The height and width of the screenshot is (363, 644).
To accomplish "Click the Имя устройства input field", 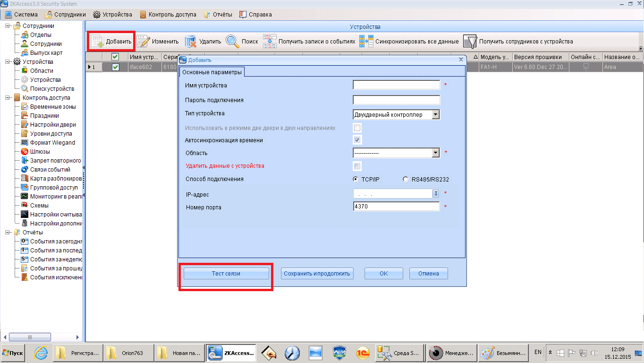I will pyautogui.click(x=396, y=85).
